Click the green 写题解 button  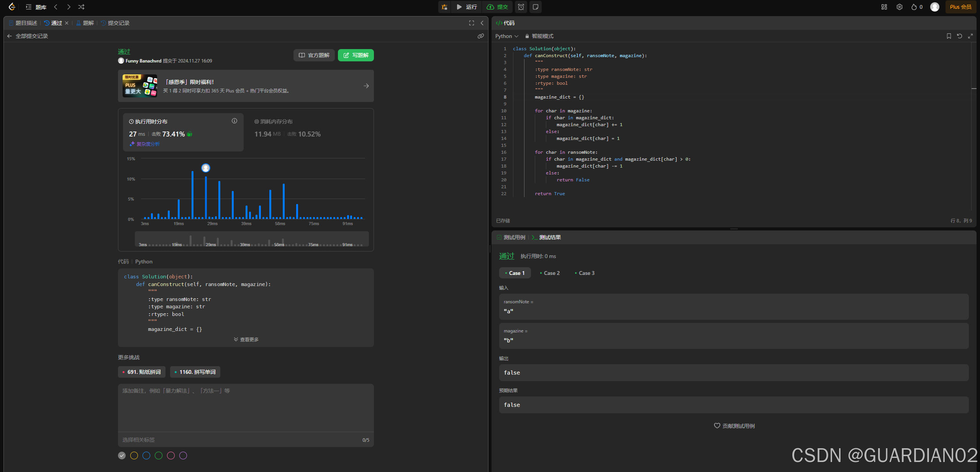point(356,55)
